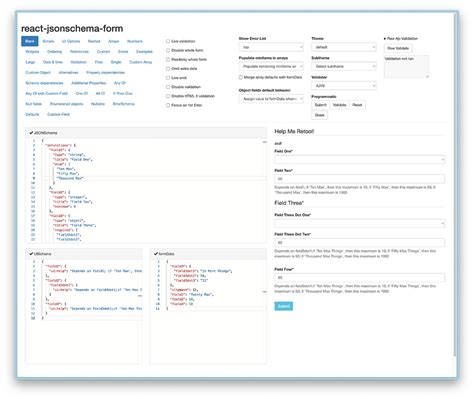Open the Show Error List dropdown
474x399 pixels.
pyautogui.click(x=271, y=47)
